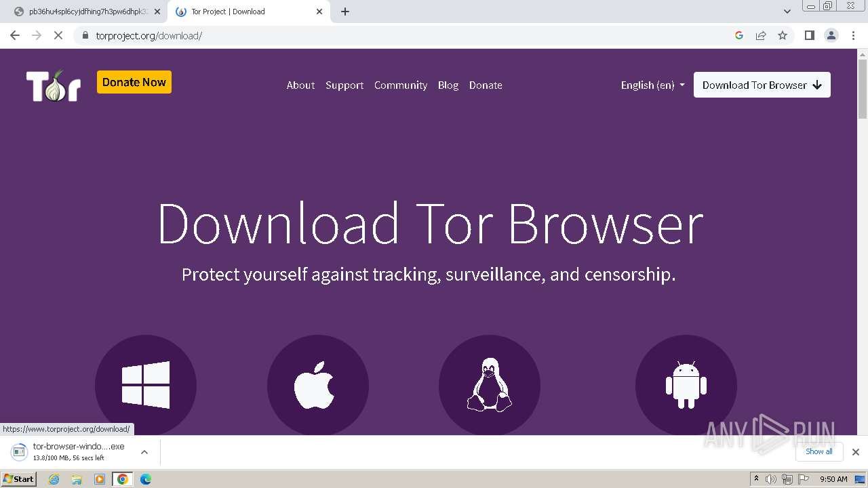Open a new browser tab
Image resolution: width=868 pixels, height=488 pixels.
(345, 12)
